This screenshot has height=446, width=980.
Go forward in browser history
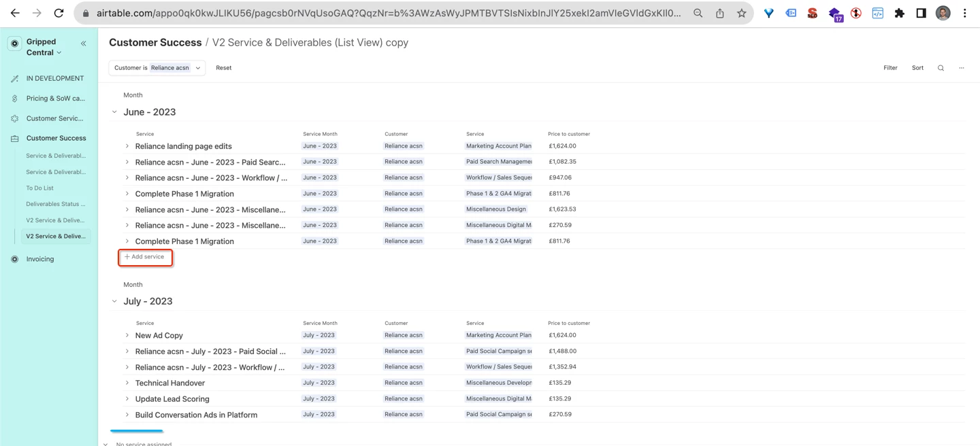[37, 13]
